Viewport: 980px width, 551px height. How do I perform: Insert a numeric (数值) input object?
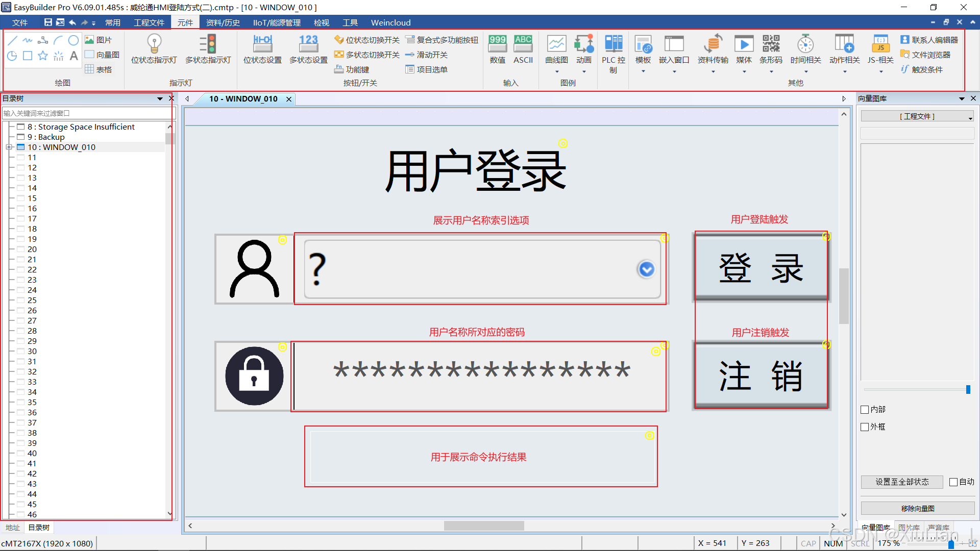[x=497, y=44]
